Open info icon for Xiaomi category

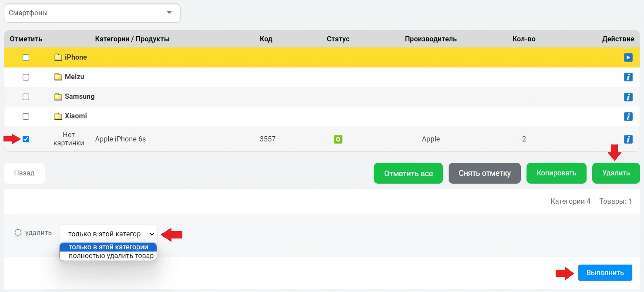pyautogui.click(x=628, y=116)
